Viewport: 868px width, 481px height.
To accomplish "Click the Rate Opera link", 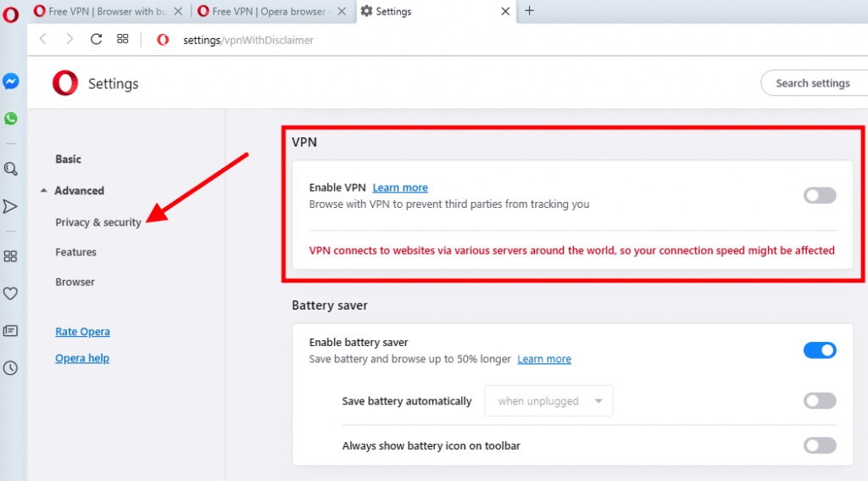I will [82, 332].
